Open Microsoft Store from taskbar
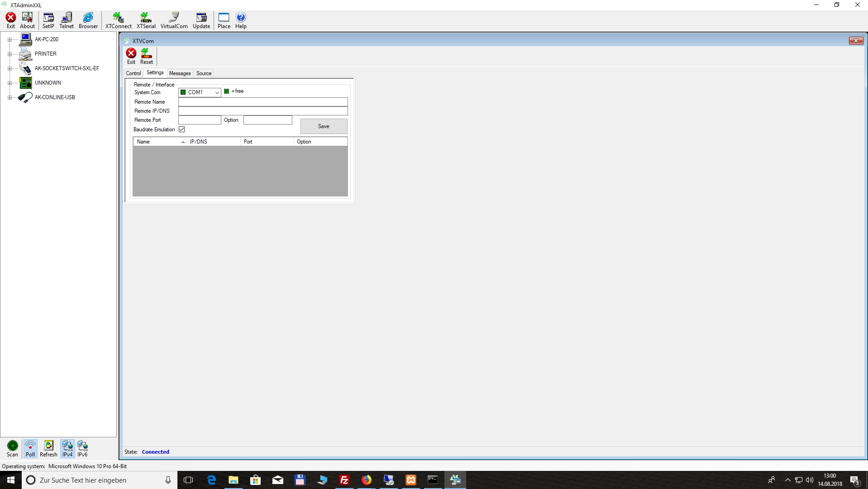The height and width of the screenshot is (489, 868). (x=256, y=480)
